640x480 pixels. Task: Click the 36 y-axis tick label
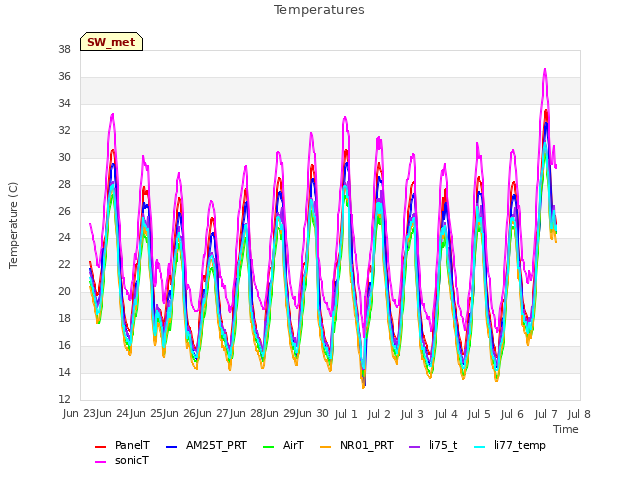(64, 76)
